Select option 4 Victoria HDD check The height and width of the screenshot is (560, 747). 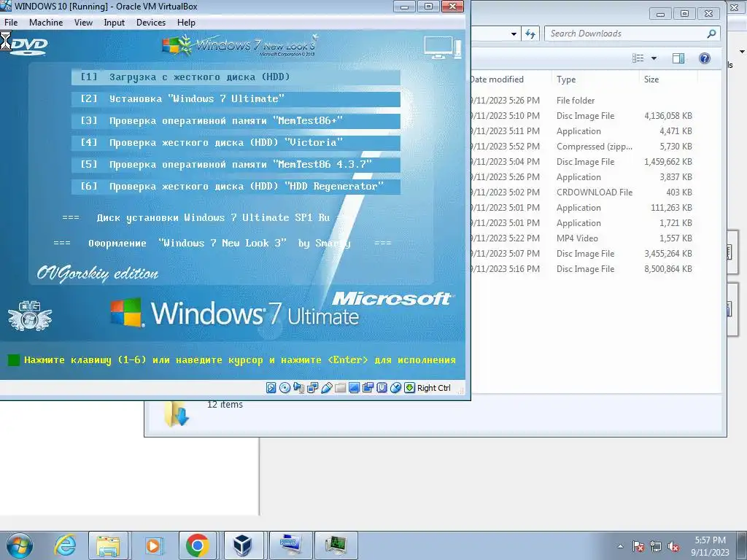[236, 143]
